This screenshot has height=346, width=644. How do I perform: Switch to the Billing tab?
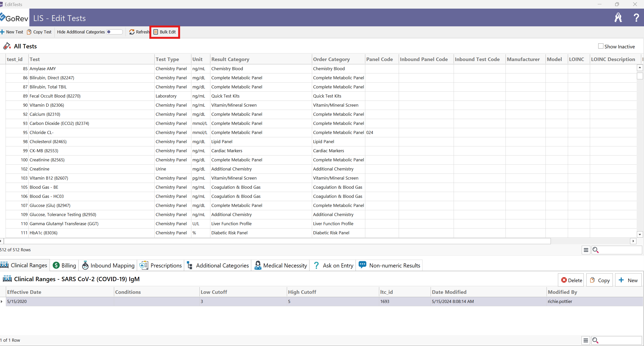click(64, 265)
